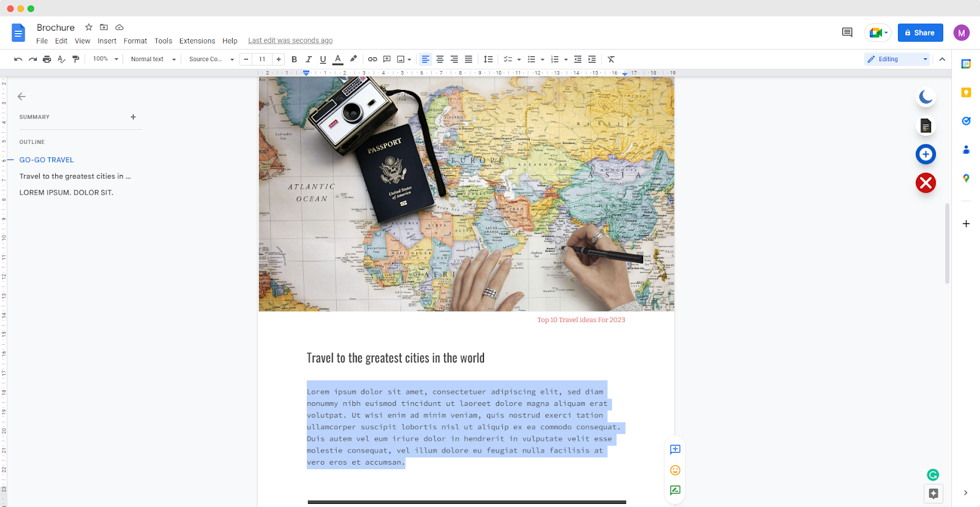Click the Explore button bottom right
Screen dimensions: 980x507
(933, 493)
